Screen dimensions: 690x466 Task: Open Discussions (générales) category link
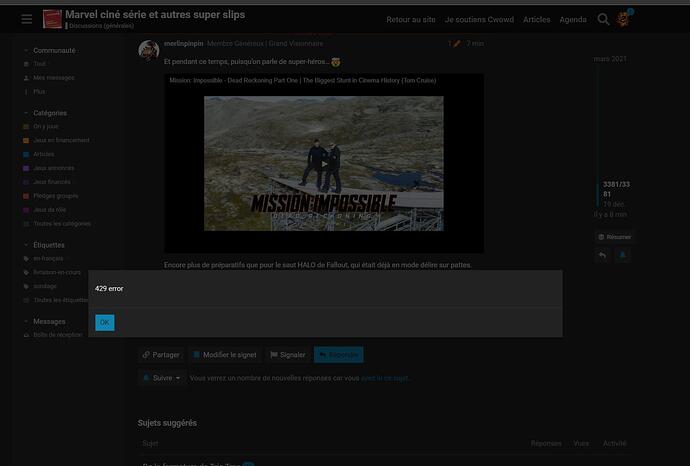click(100, 26)
